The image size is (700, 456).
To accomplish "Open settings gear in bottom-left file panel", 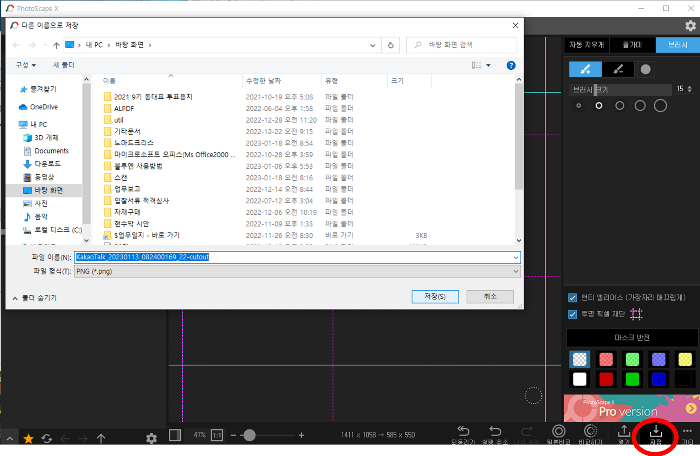I will 151,439.
